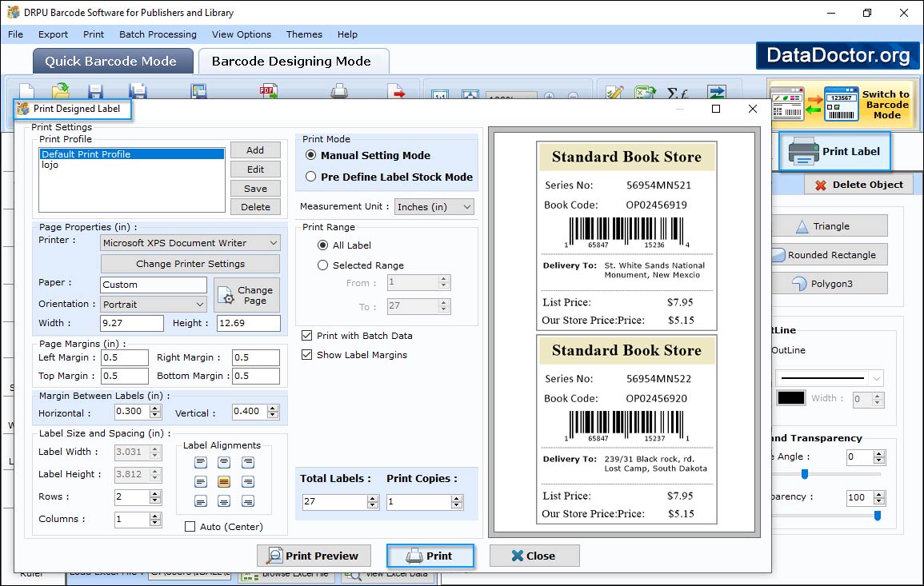Select the Polygon3 shape tool
The width and height of the screenshot is (924, 586).
pyautogui.click(x=830, y=283)
